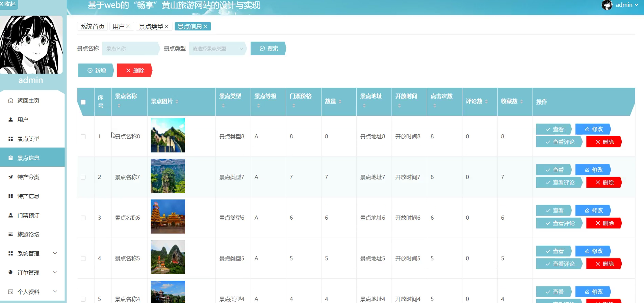Expand the 订单管理 submenu chevron
This screenshot has width=644, height=303.
(55, 272)
